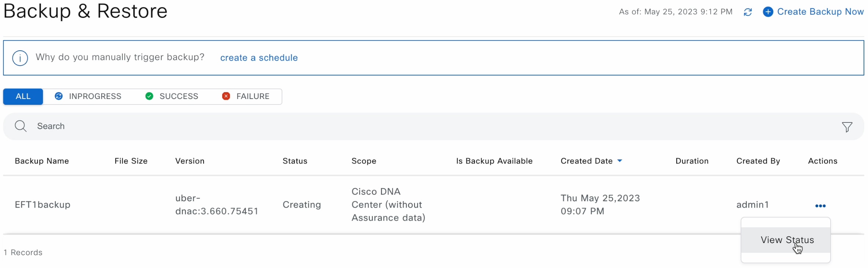The image size is (868, 268).
Task: Focus the Search input field
Action: coord(433,126)
